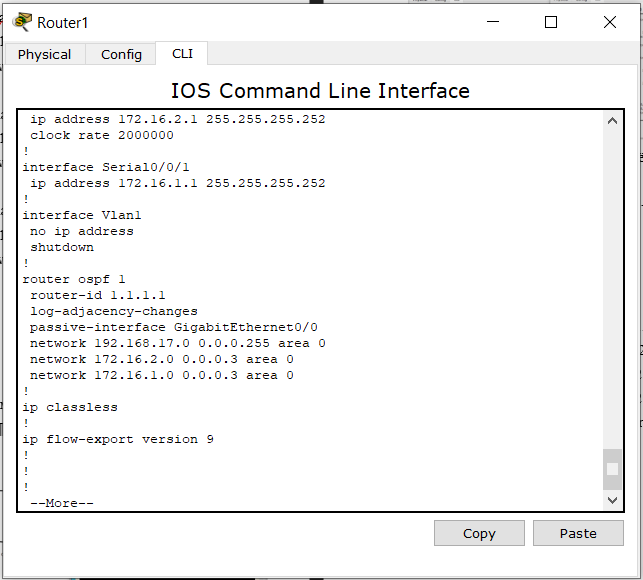Copy the CLI output with Copy button
The image size is (643, 580).
pyautogui.click(x=479, y=533)
